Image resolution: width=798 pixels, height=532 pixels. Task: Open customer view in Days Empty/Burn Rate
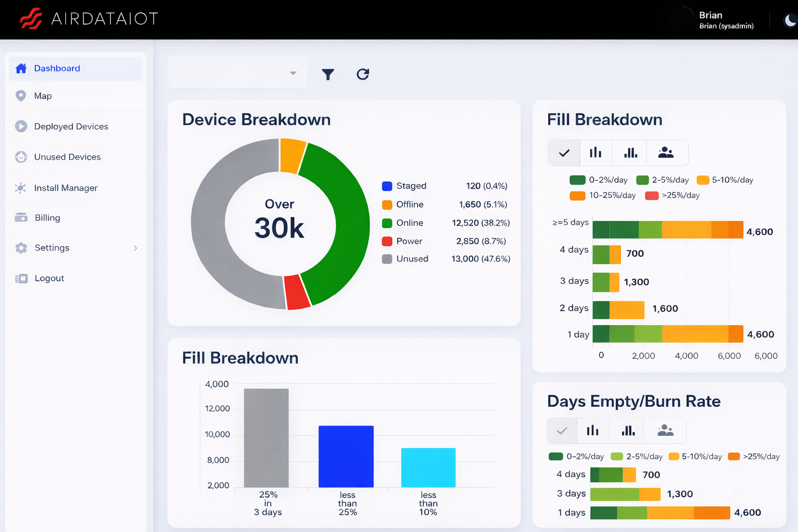tap(664, 430)
